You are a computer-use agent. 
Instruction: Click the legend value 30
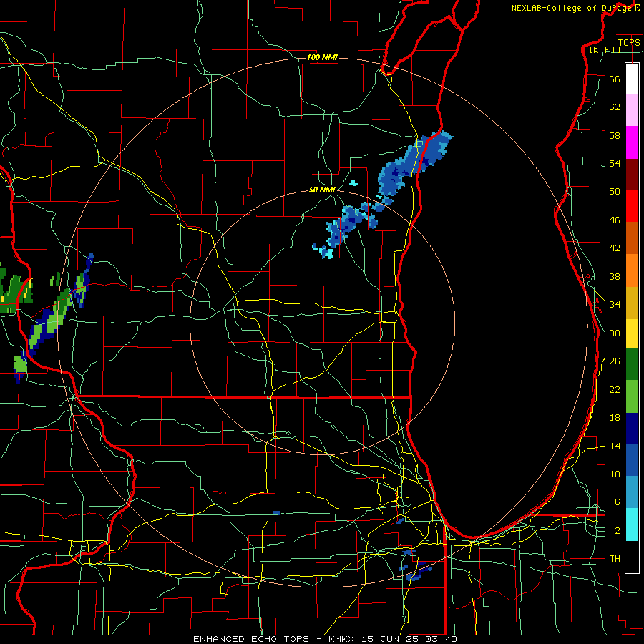point(615,333)
